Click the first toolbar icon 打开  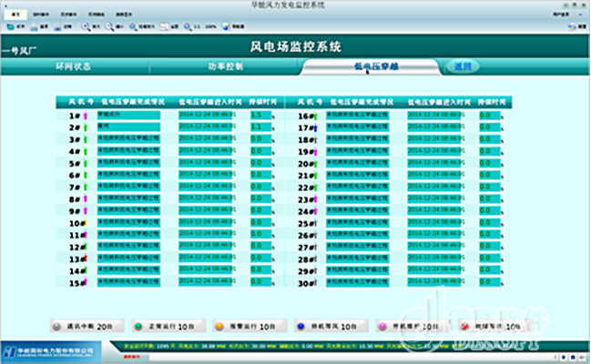[11, 28]
